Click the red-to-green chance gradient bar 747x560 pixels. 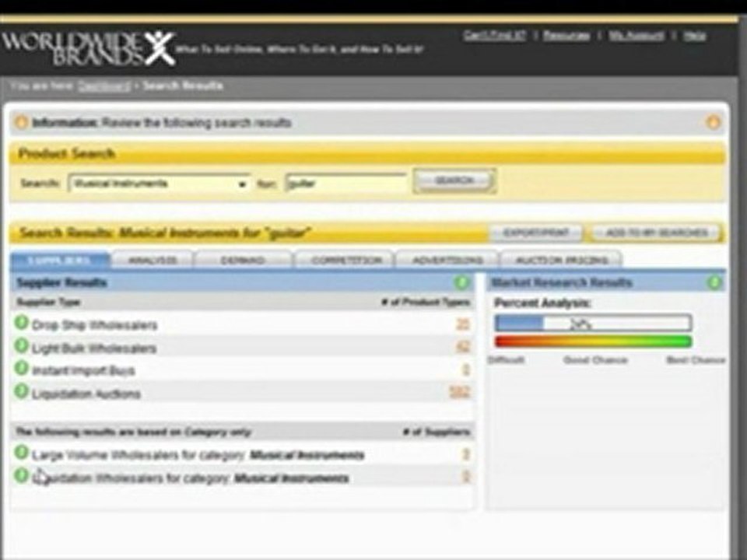(593, 341)
